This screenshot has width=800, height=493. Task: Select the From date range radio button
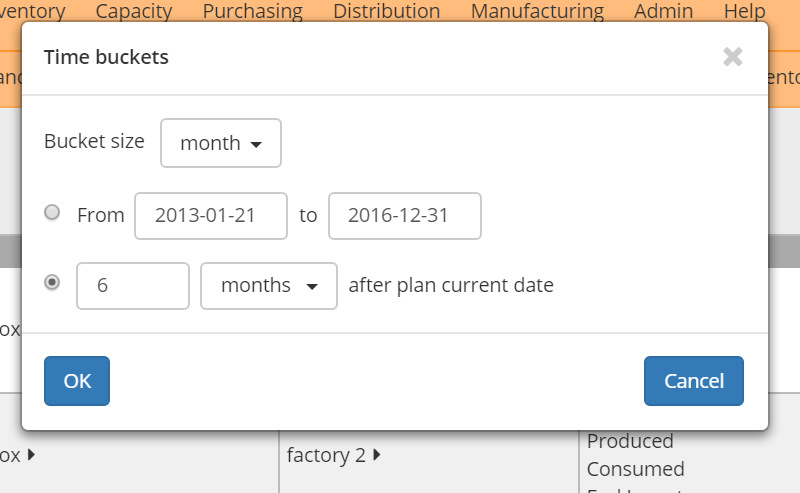click(x=53, y=213)
